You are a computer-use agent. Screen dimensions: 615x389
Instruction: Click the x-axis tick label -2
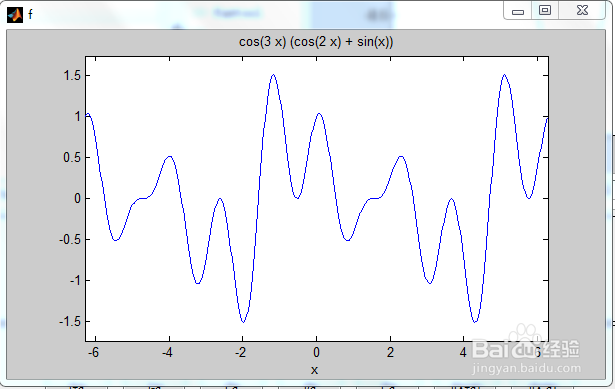click(241, 353)
